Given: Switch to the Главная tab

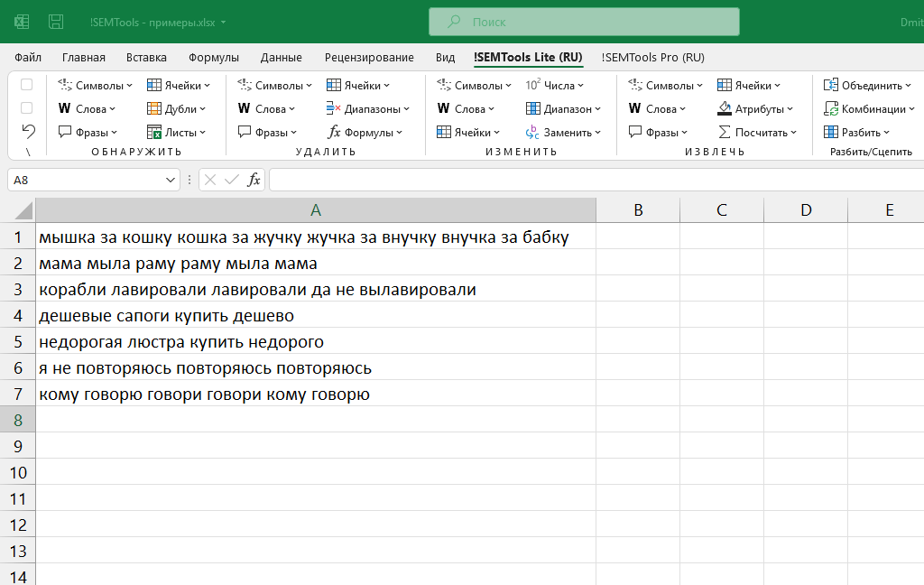Looking at the screenshot, I should tap(84, 57).
